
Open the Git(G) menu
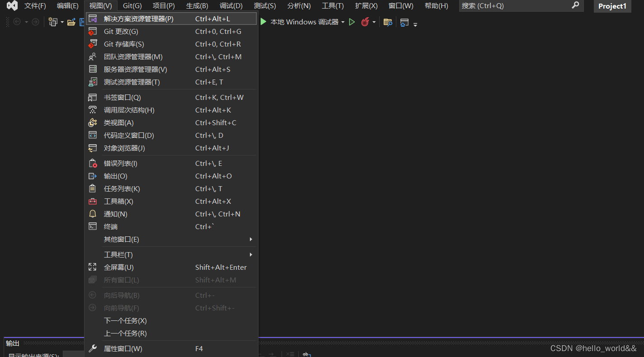pyautogui.click(x=132, y=6)
